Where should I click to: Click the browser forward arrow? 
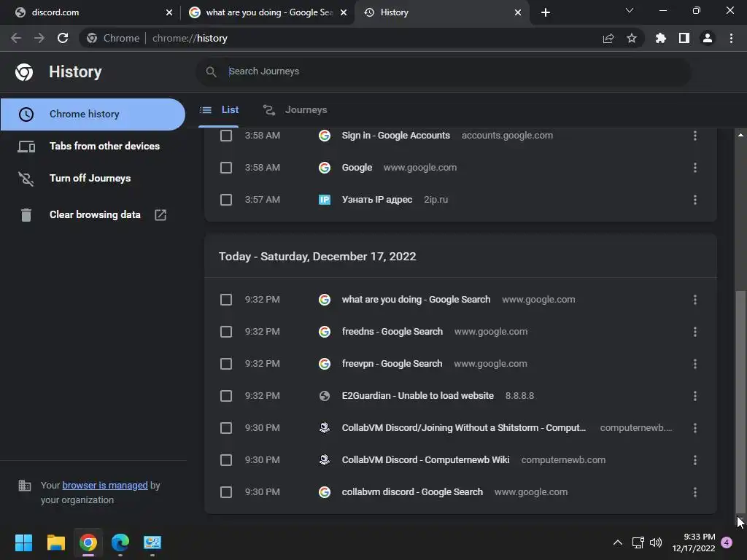(x=39, y=38)
